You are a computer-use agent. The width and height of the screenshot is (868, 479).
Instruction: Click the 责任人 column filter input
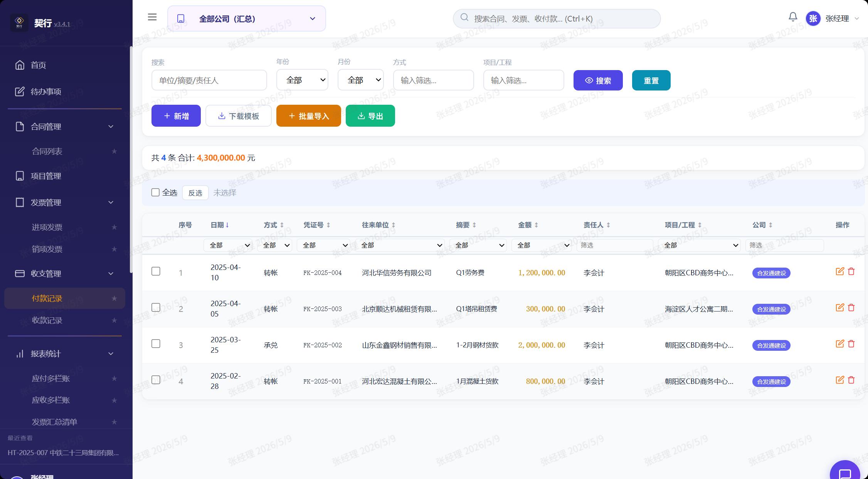click(615, 245)
